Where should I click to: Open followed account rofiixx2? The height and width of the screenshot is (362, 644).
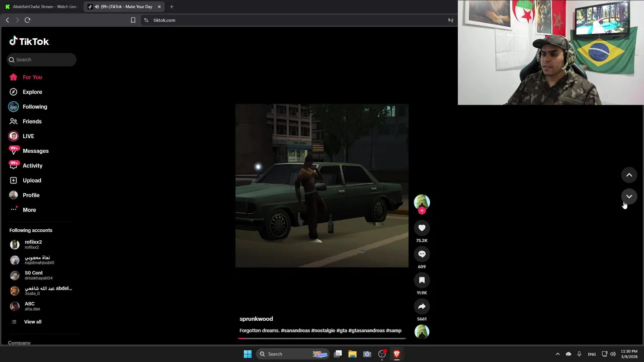[41, 244]
